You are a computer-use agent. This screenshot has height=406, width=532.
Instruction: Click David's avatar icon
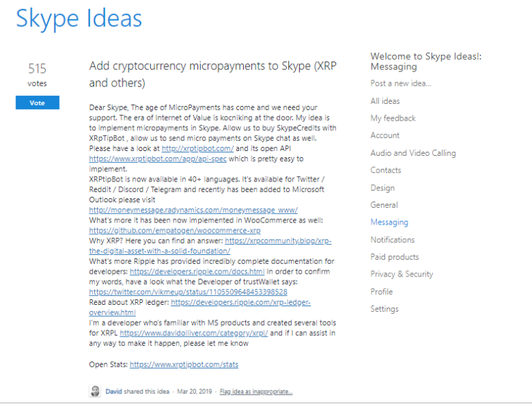(x=95, y=391)
